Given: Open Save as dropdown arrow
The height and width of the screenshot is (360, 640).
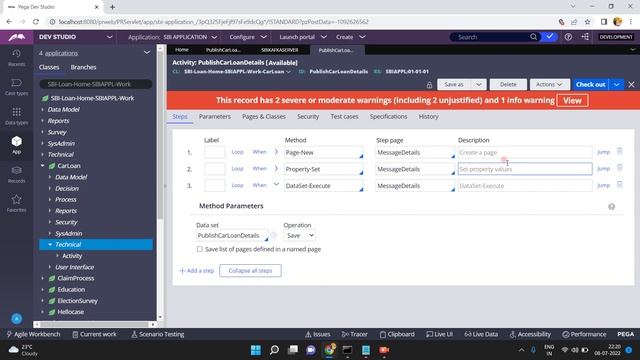Looking at the screenshot, I should click(x=479, y=84).
